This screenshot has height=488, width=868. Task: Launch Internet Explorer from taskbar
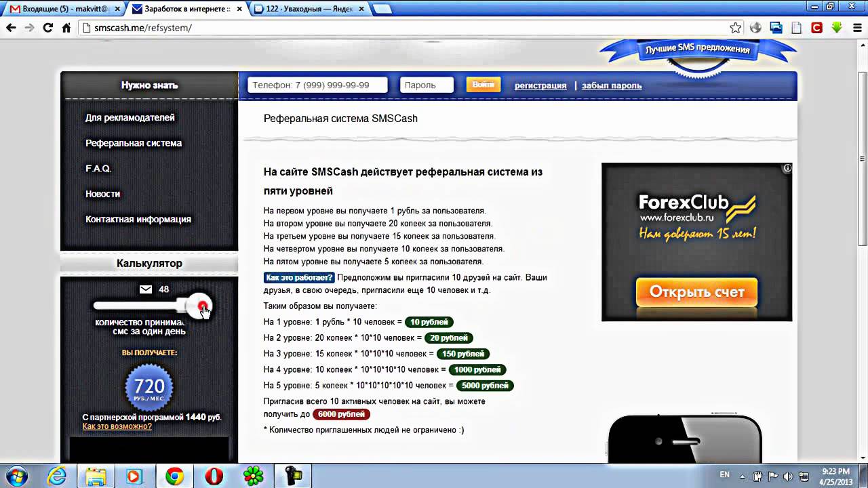(56, 476)
